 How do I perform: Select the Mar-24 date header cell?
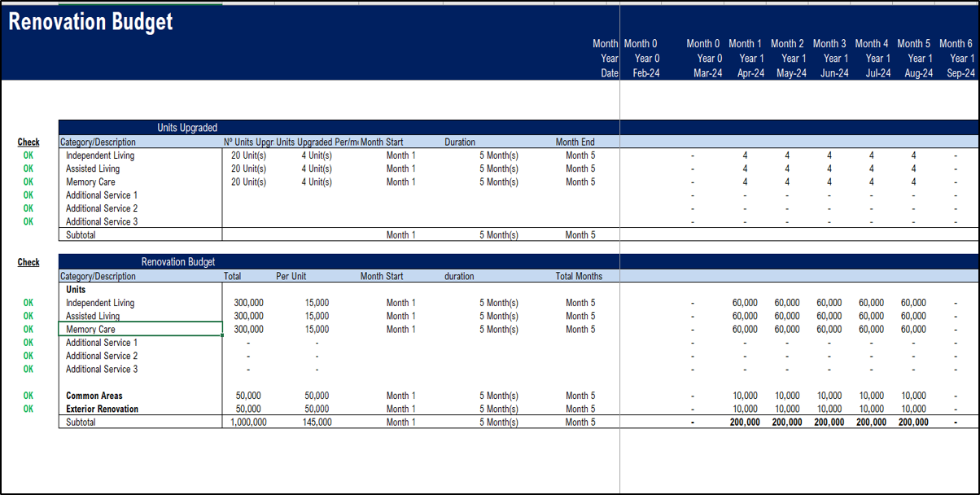(x=707, y=73)
